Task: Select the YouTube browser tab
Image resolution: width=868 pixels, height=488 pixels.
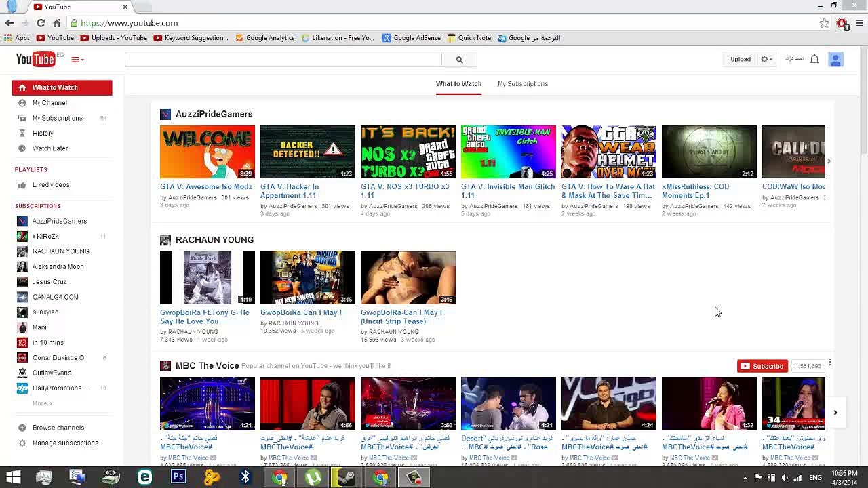Action: [x=81, y=7]
